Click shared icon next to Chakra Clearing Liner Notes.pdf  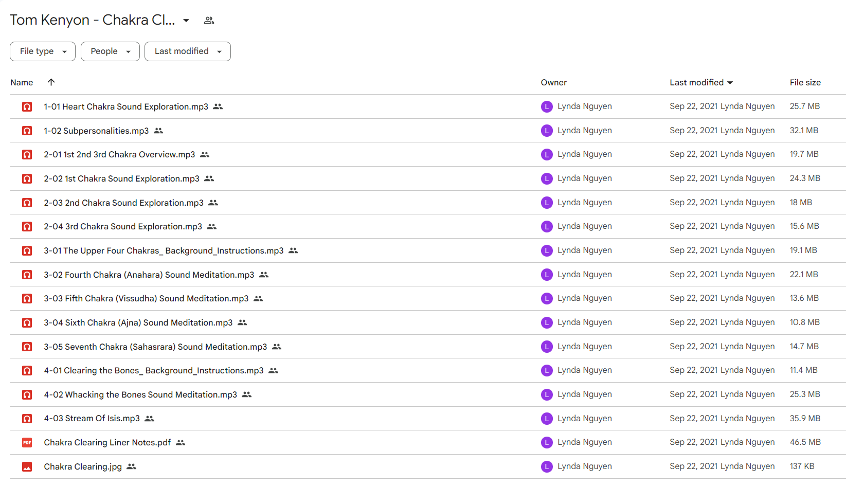point(181,442)
